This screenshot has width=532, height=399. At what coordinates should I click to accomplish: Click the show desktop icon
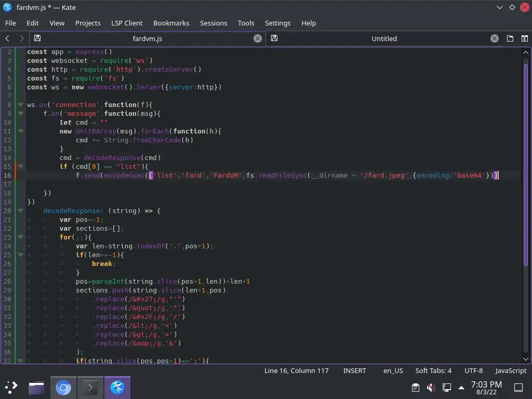(x=518, y=388)
